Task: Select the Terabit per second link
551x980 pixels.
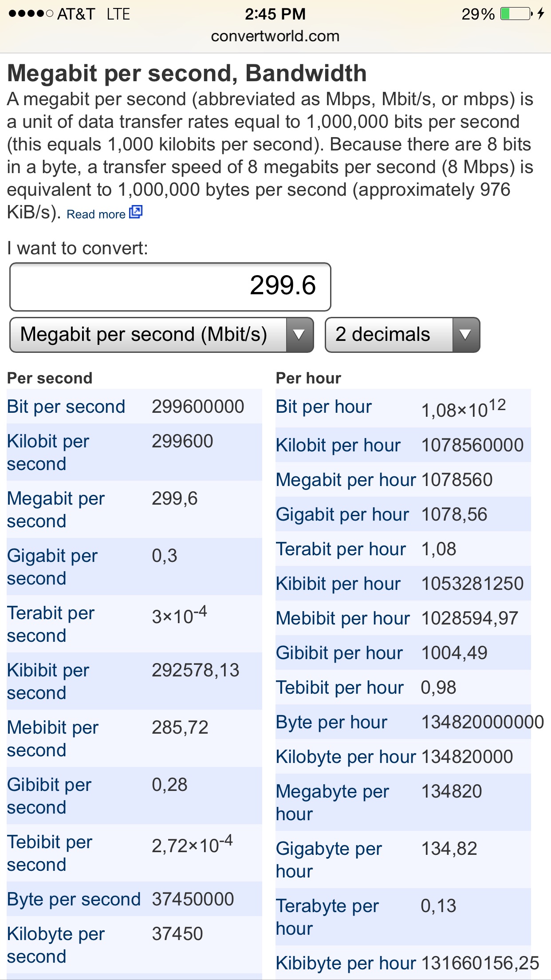Action: point(51,624)
